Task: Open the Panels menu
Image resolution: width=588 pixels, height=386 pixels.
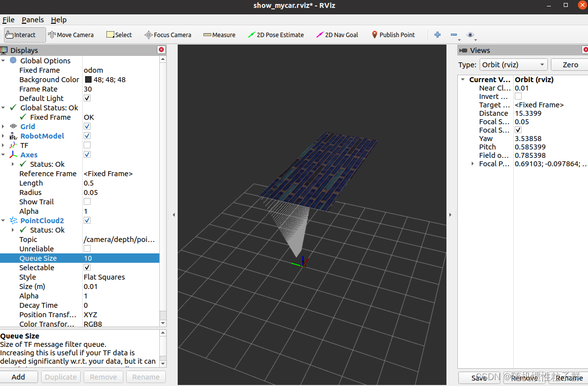Action: [x=33, y=20]
